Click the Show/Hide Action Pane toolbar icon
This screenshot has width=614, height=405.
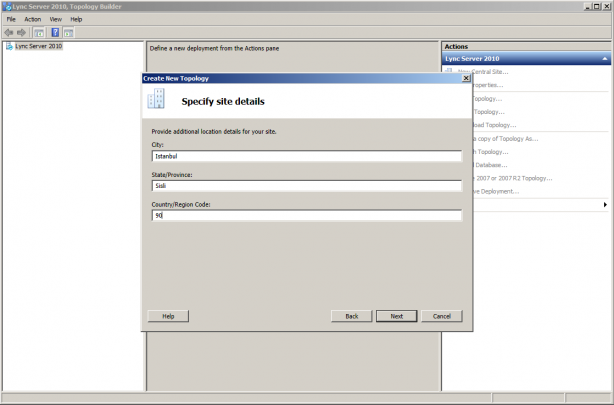(69, 33)
